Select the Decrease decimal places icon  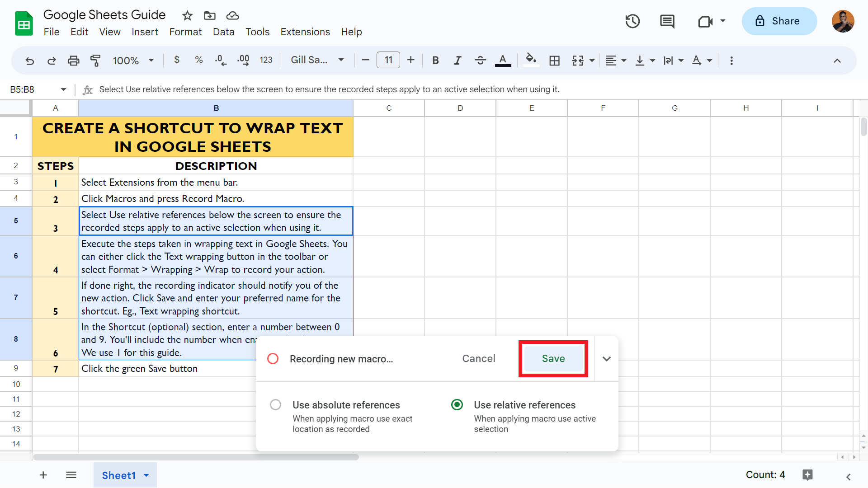(220, 60)
